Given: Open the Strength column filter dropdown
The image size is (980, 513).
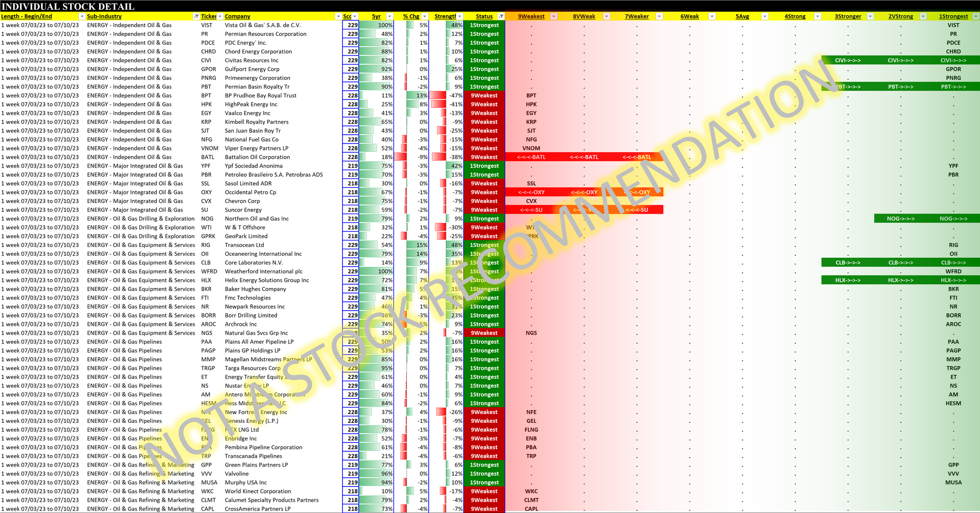Looking at the screenshot, I should click(x=460, y=17).
